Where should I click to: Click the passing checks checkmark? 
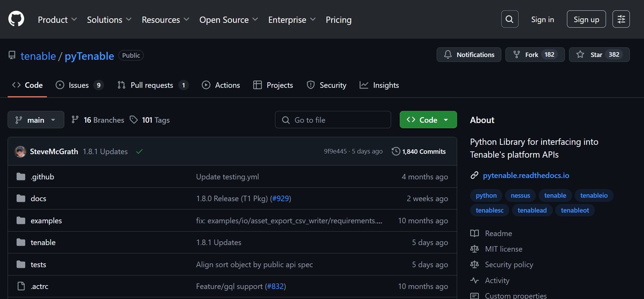point(139,151)
